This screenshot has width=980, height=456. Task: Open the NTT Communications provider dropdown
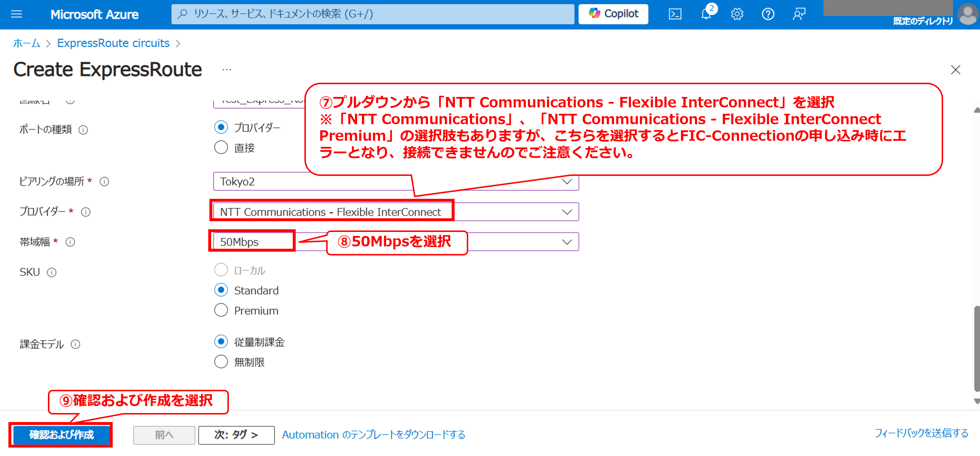[x=567, y=212]
